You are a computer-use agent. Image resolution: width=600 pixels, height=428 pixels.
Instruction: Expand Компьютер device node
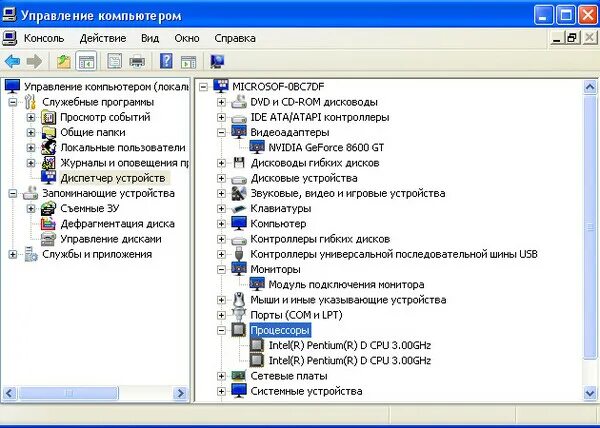(221, 224)
